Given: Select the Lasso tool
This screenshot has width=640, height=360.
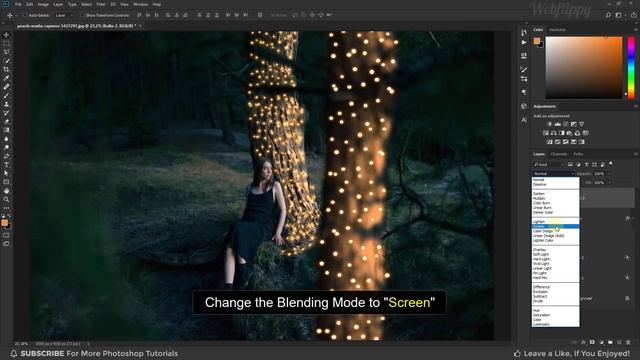Looking at the screenshot, I should (x=6, y=52).
